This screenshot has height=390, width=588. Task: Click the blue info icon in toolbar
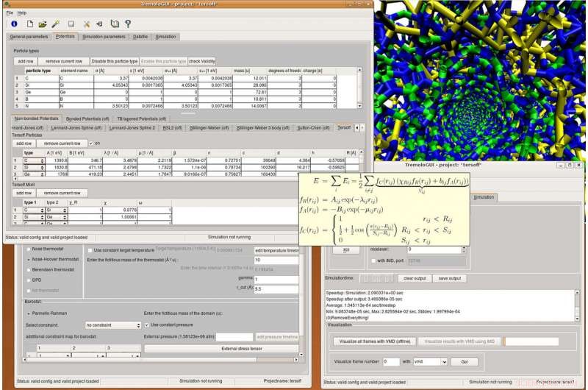[x=13, y=24]
